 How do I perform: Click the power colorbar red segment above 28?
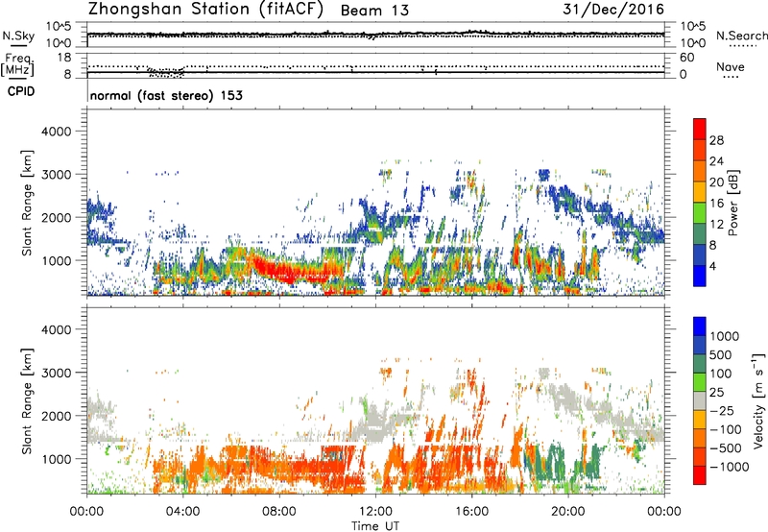700,130
